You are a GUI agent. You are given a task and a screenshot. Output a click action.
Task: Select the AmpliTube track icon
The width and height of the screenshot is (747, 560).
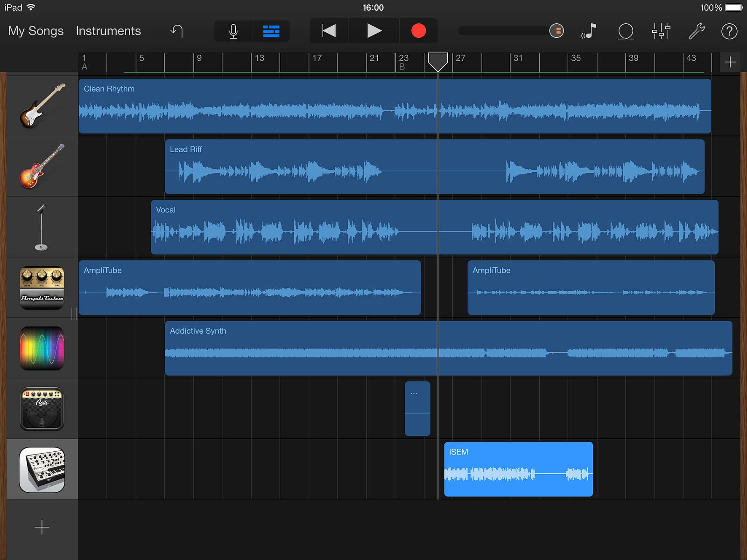coord(42,287)
